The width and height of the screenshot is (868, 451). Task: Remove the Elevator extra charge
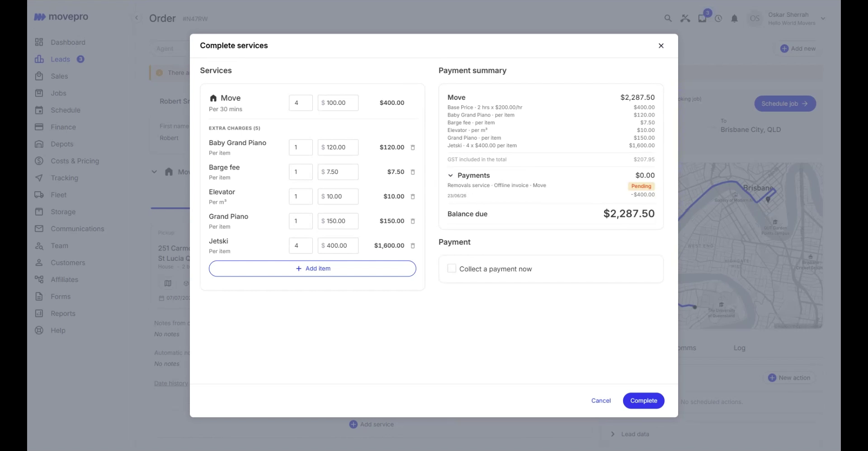[413, 197]
